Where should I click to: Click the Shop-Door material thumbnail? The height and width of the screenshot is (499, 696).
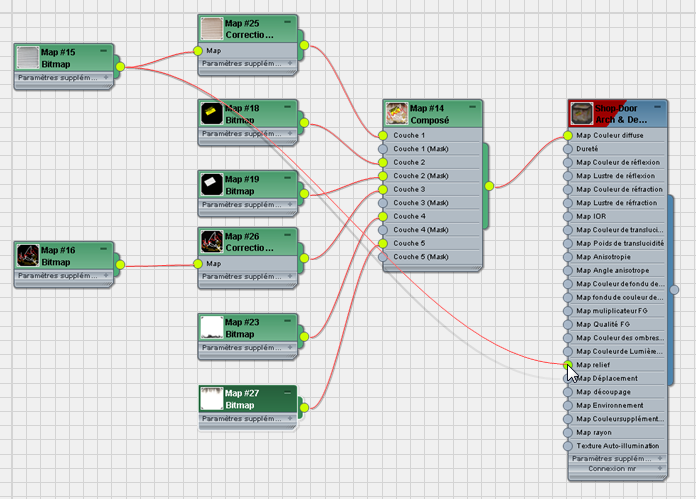[581, 114]
